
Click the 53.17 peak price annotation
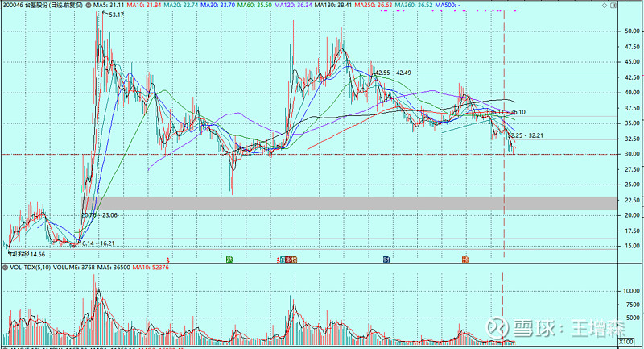pos(115,15)
